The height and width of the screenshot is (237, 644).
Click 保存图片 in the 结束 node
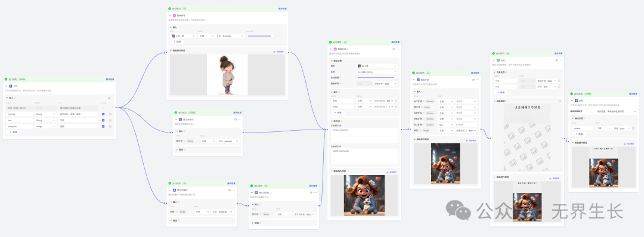click(x=630, y=144)
